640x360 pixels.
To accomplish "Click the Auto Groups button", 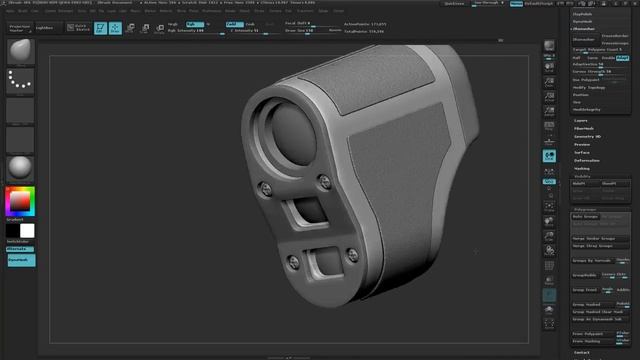I will coord(585,217).
